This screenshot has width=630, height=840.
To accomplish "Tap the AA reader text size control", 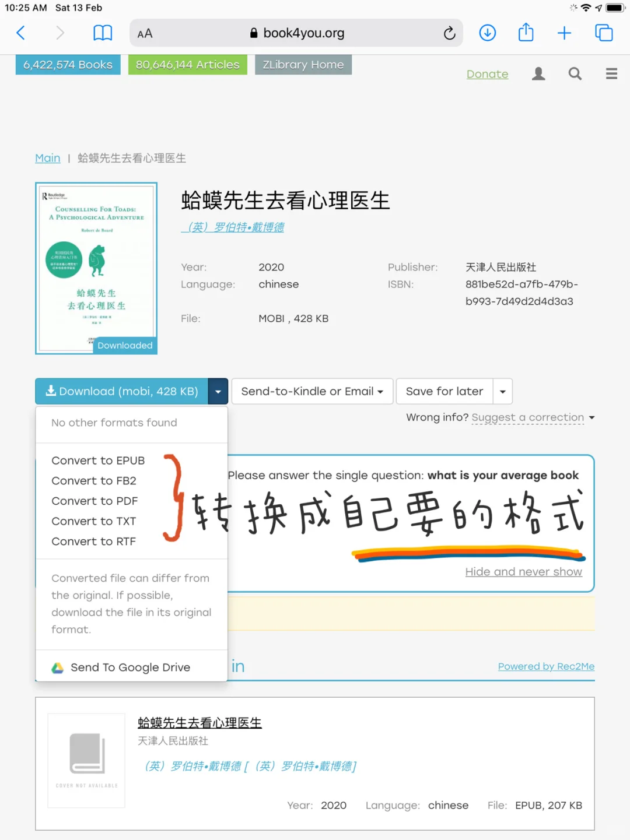I will (x=145, y=34).
